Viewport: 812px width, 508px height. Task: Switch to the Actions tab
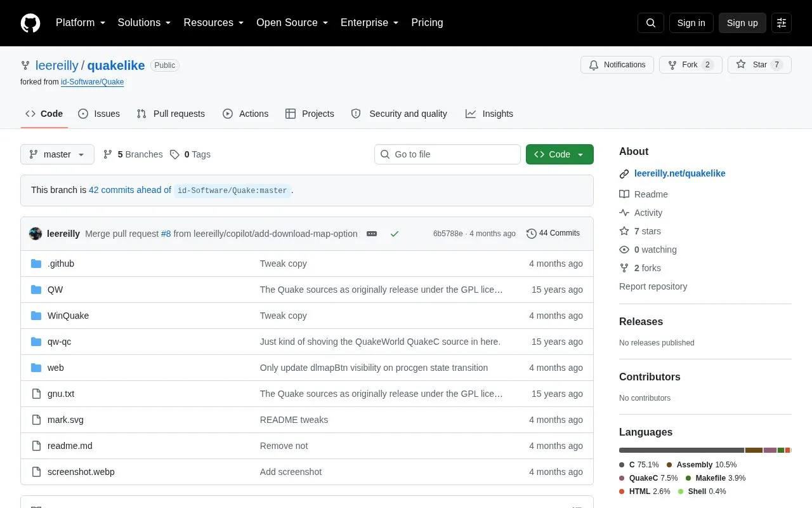pyautogui.click(x=246, y=114)
